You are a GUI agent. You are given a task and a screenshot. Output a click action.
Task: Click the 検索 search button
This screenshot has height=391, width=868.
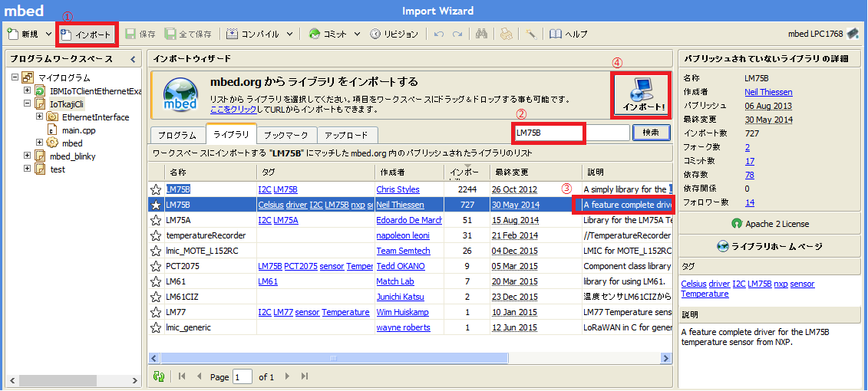click(652, 133)
